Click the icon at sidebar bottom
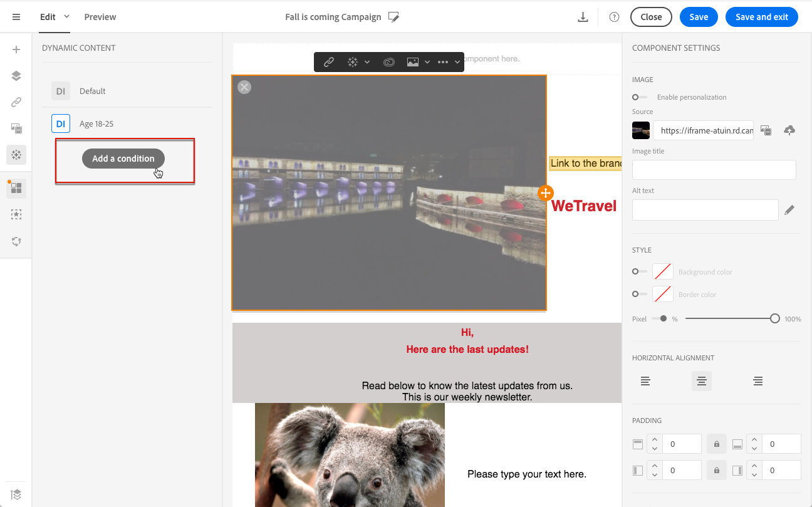This screenshot has height=507, width=812. point(16,493)
